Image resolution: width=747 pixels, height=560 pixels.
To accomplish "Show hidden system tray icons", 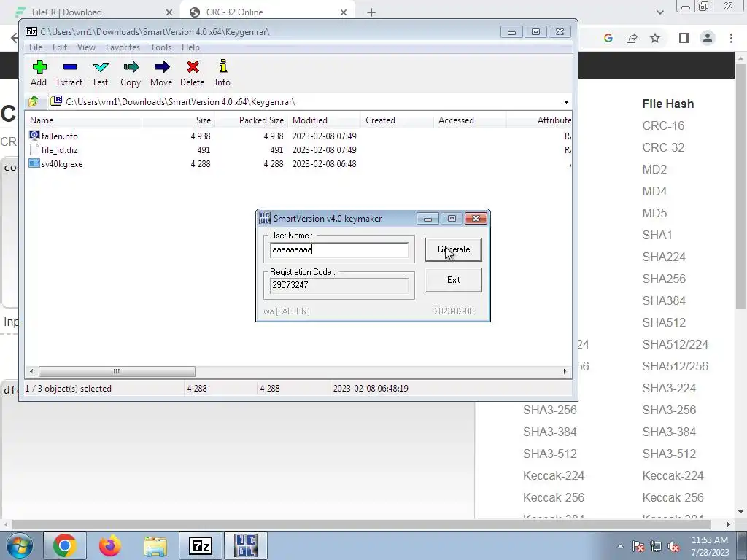I will [620, 547].
